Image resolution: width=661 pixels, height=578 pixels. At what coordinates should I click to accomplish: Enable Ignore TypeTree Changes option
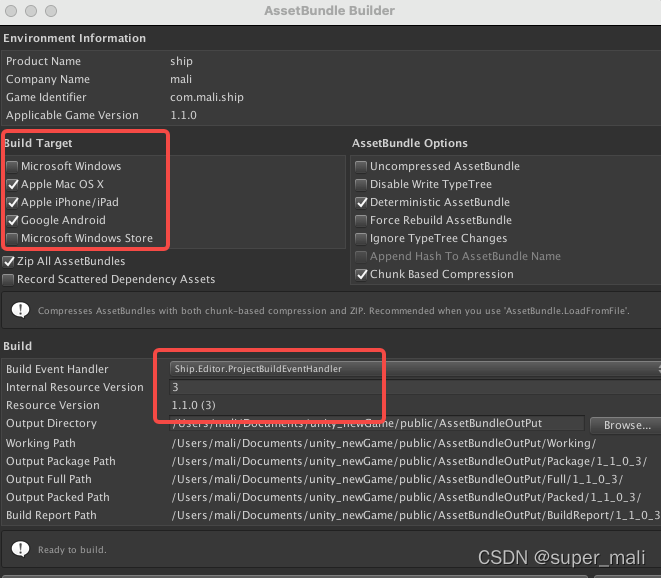361,239
